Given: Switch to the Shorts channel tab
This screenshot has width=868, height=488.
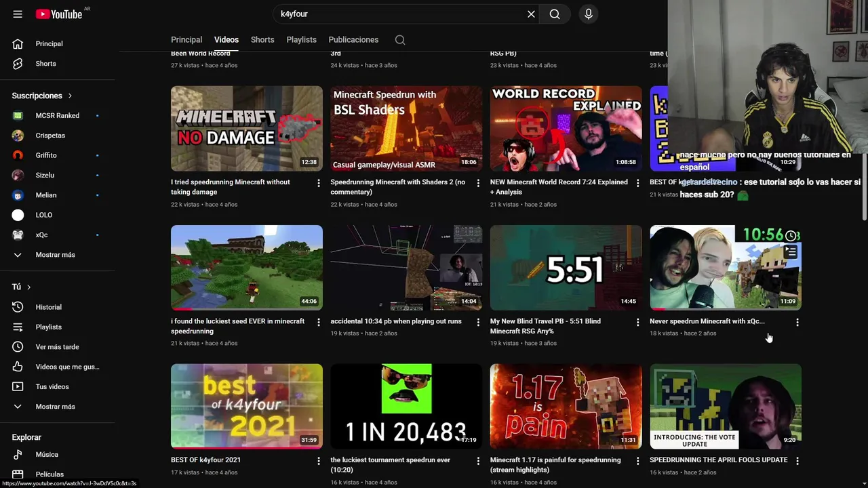Looking at the screenshot, I should [x=262, y=40].
